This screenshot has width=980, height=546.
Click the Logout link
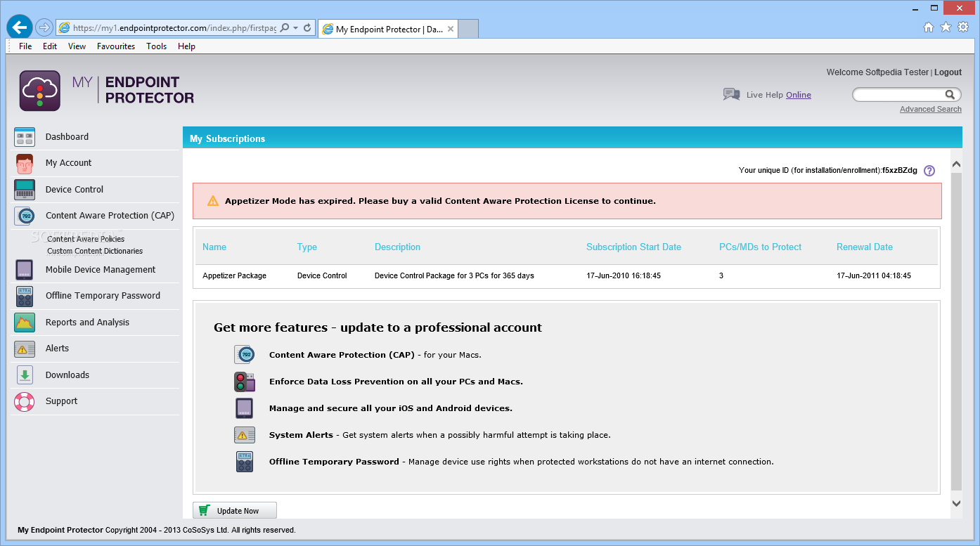948,72
